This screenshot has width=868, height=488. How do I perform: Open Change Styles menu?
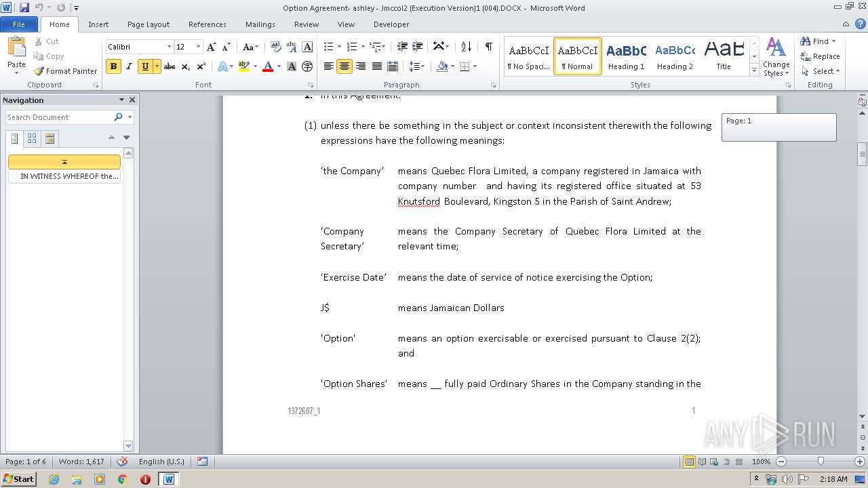[x=776, y=58]
